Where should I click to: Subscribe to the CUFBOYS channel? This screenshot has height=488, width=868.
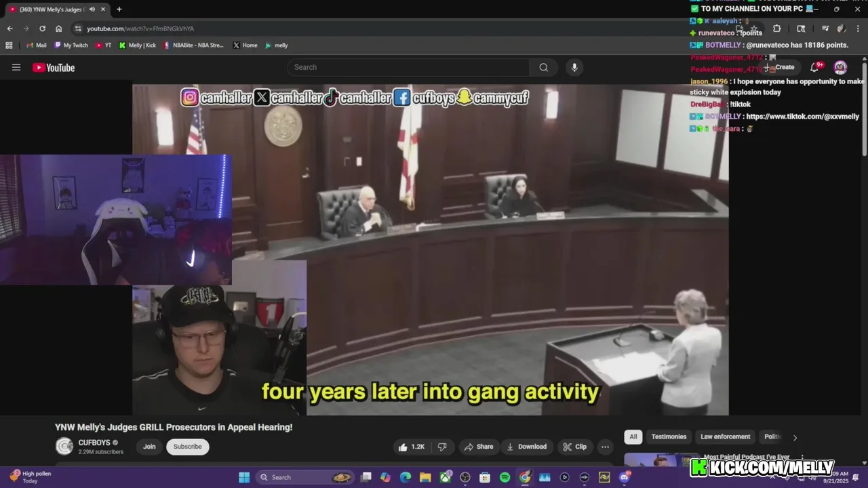187,447
